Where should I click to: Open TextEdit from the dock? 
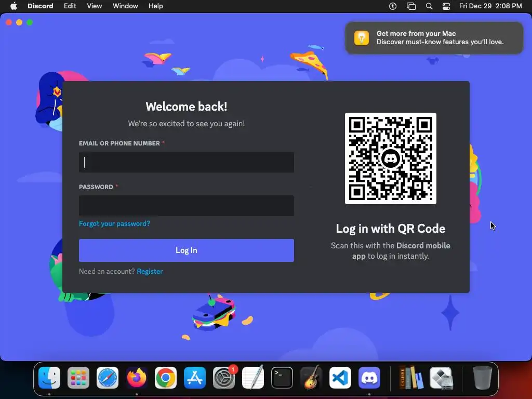(253, 377)
